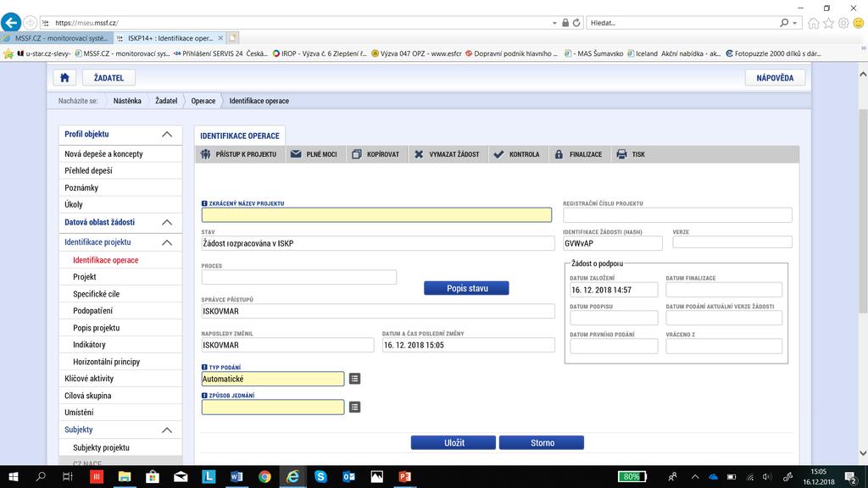Viewport: 868px width, 488px height.
Task: Open search provider dropdown arrow
Action: coord(795,23)
